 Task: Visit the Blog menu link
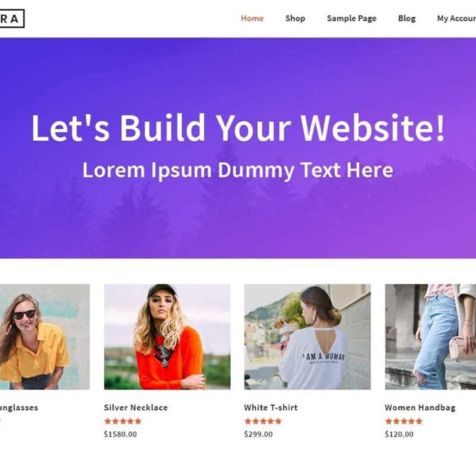click(407, 19)
